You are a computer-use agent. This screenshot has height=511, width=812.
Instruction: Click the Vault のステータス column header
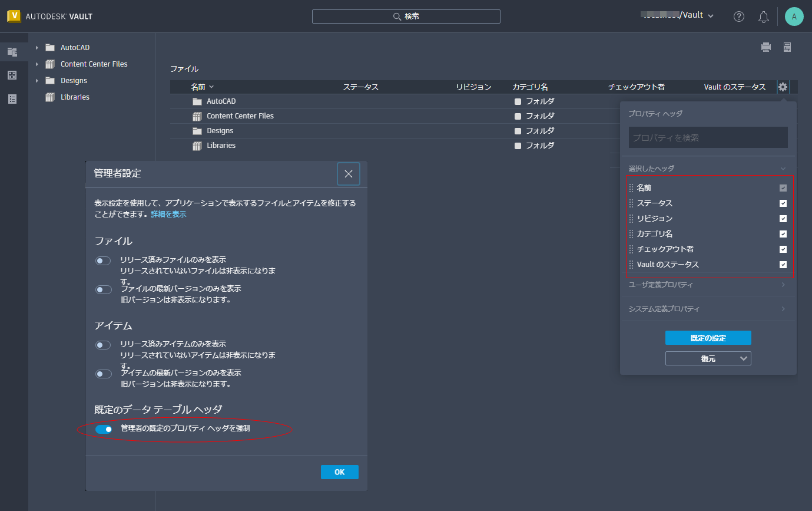[x=735, y=87]
